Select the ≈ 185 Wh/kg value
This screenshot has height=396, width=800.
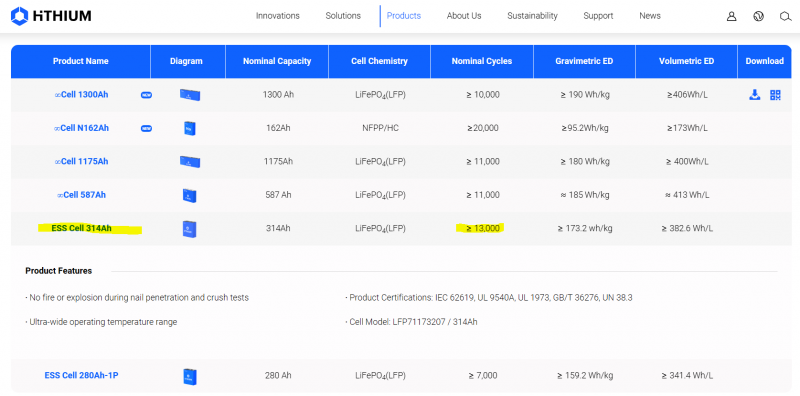pos(585,195)
